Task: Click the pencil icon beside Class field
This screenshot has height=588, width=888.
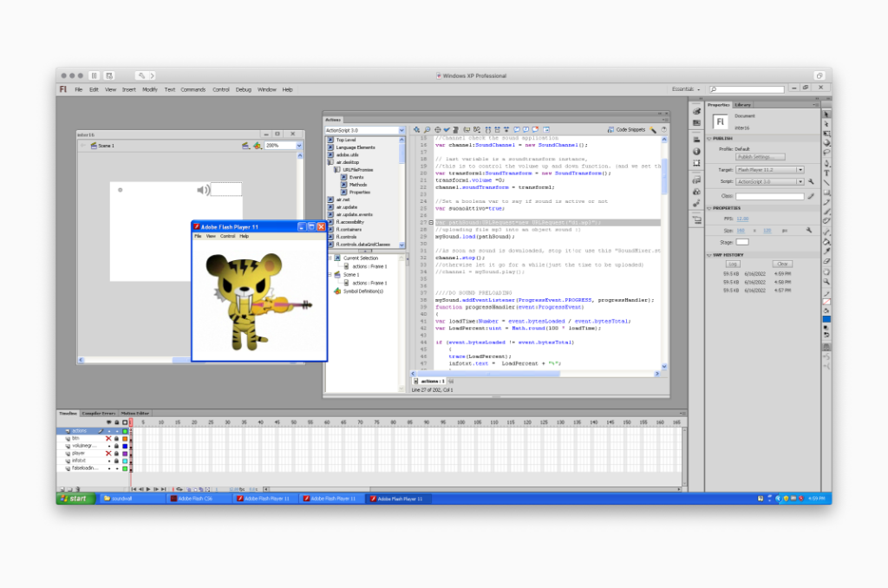Action: tap(811, 196)
